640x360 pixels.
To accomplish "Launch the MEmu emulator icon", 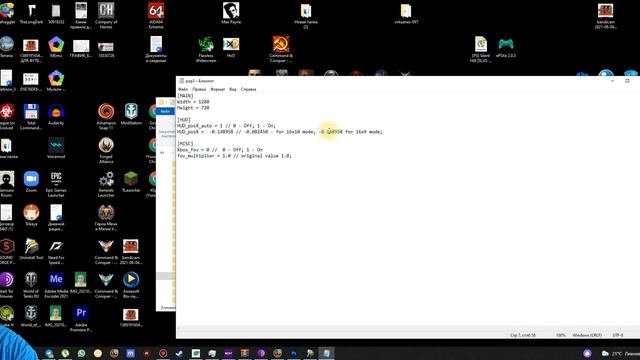I will pos(56,47).
